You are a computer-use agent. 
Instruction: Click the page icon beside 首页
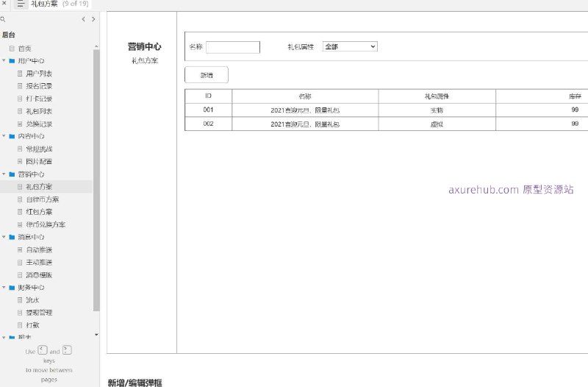(12, 49)
